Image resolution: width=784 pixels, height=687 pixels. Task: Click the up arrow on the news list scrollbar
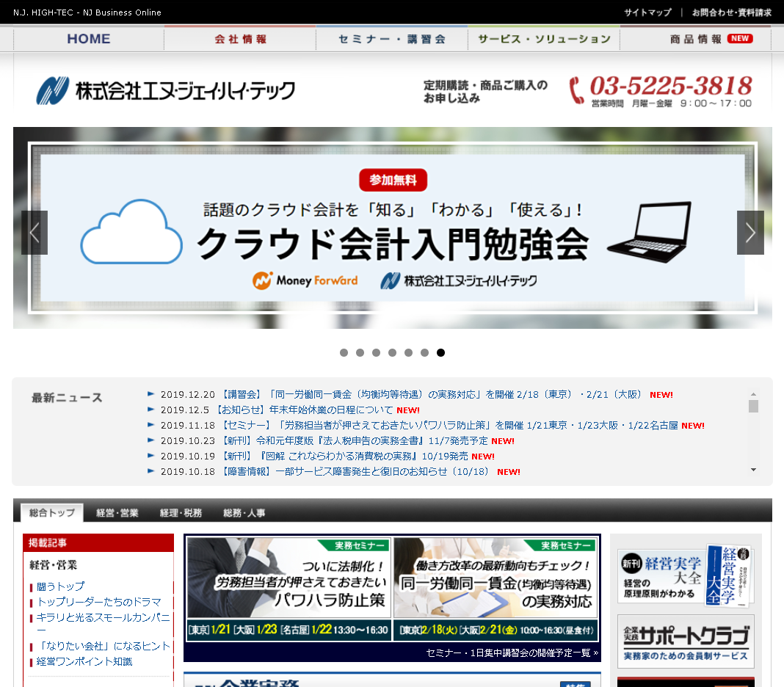752,393
